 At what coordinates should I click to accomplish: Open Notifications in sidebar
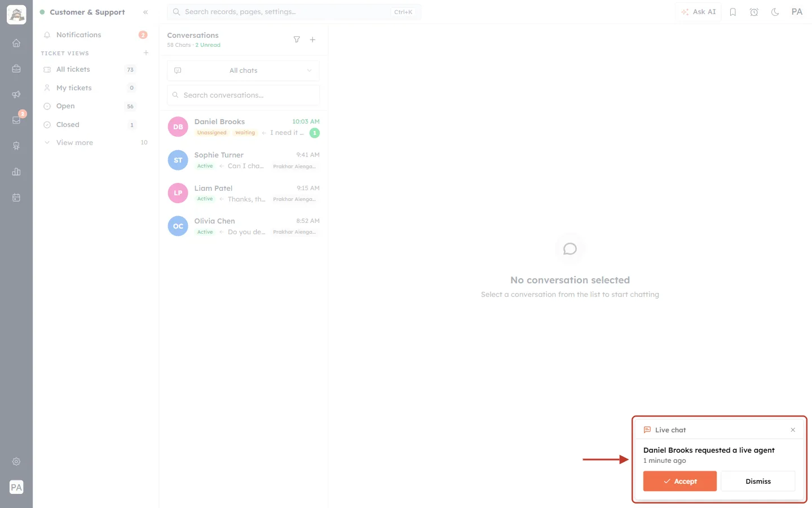[96, 35]
